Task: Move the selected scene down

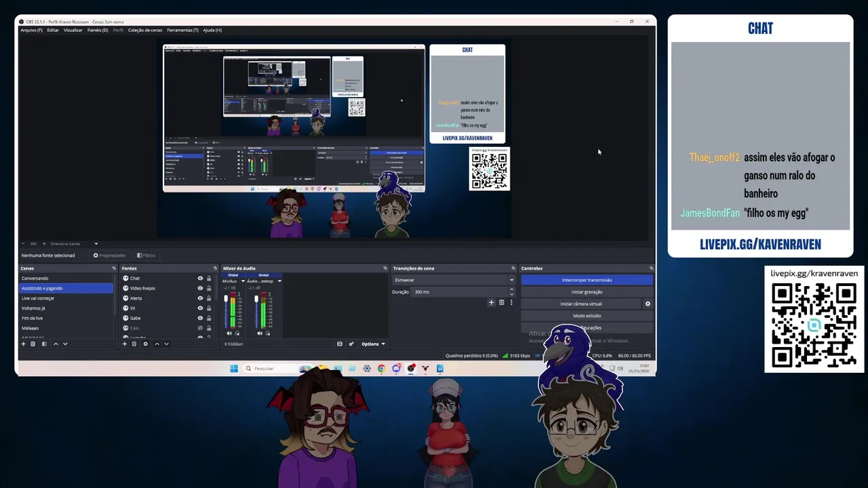Action: [65, 344]
